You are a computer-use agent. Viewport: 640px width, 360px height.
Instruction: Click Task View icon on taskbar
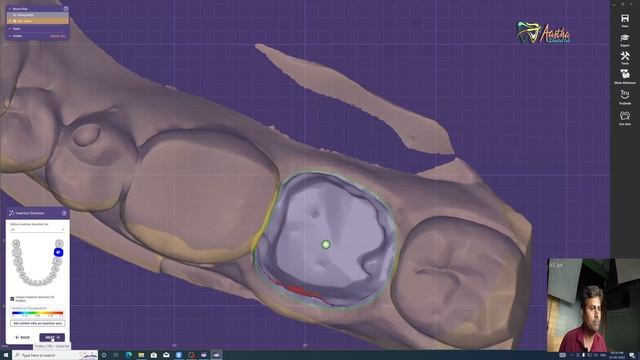click(x=116, y=355)
